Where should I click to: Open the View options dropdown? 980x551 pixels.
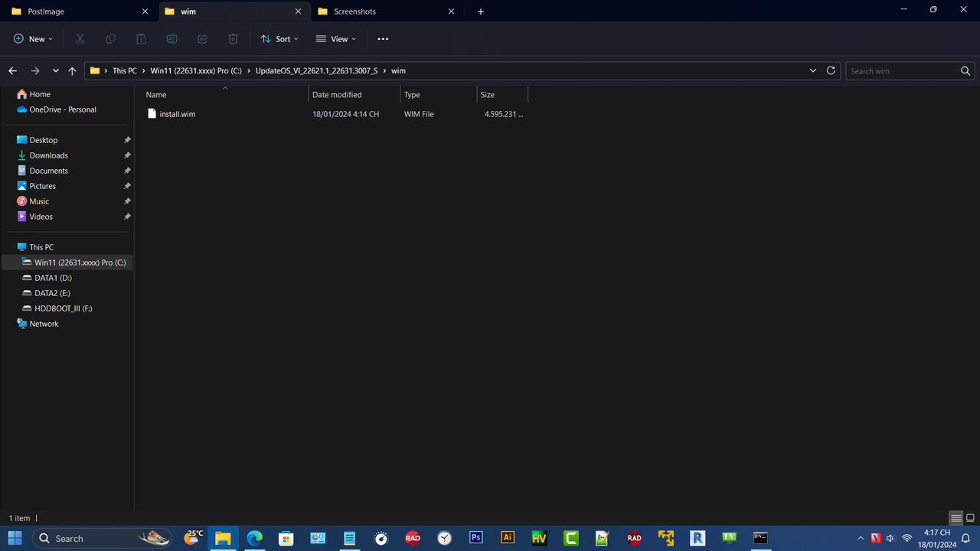coord(335,38)
